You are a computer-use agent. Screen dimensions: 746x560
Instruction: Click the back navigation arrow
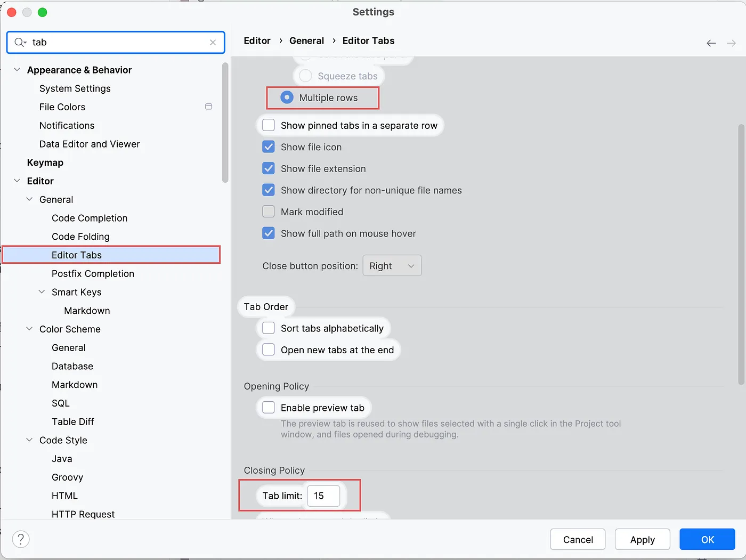point(711,43)
